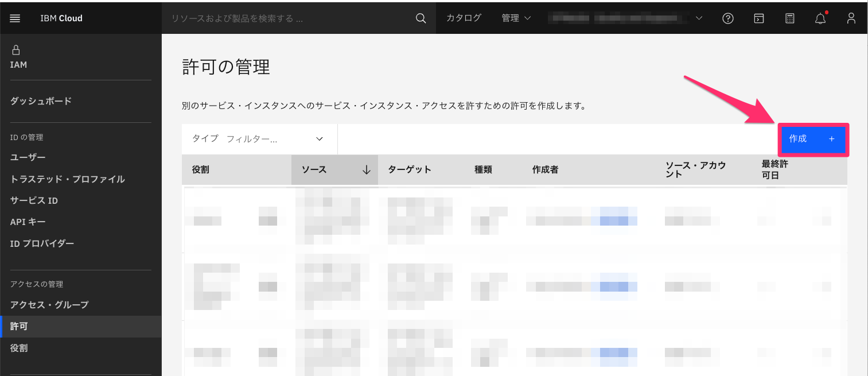The height and width of the screenshot is (376, 868).
Task: Open the cost estimator calculator icon
Action: click(789, 18)
